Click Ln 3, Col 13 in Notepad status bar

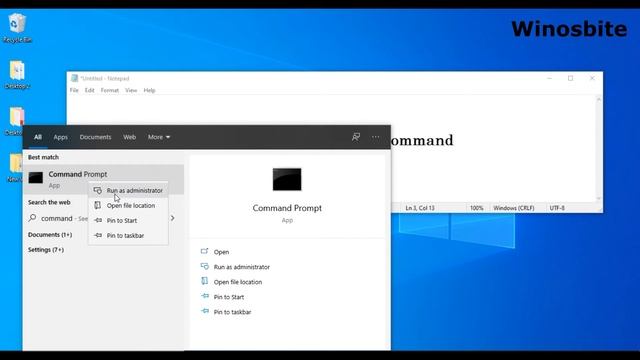click(420, 208)
